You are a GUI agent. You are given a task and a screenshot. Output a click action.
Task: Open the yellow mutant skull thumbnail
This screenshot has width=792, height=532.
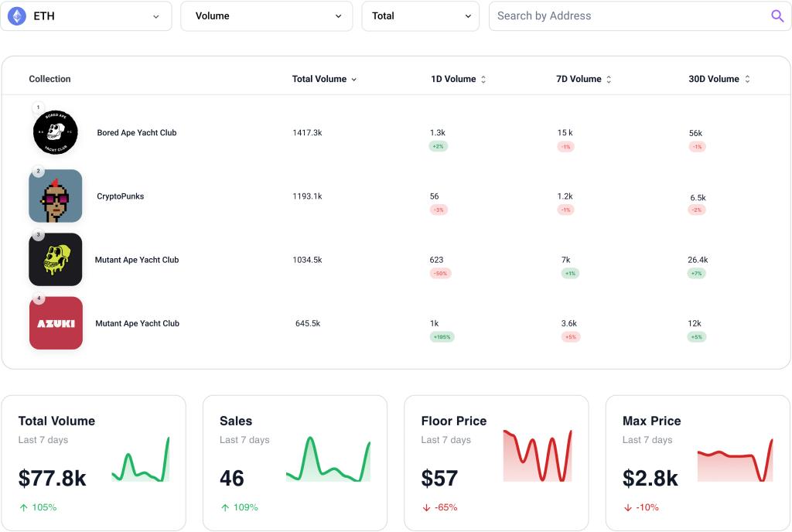(x=56, y=260)
